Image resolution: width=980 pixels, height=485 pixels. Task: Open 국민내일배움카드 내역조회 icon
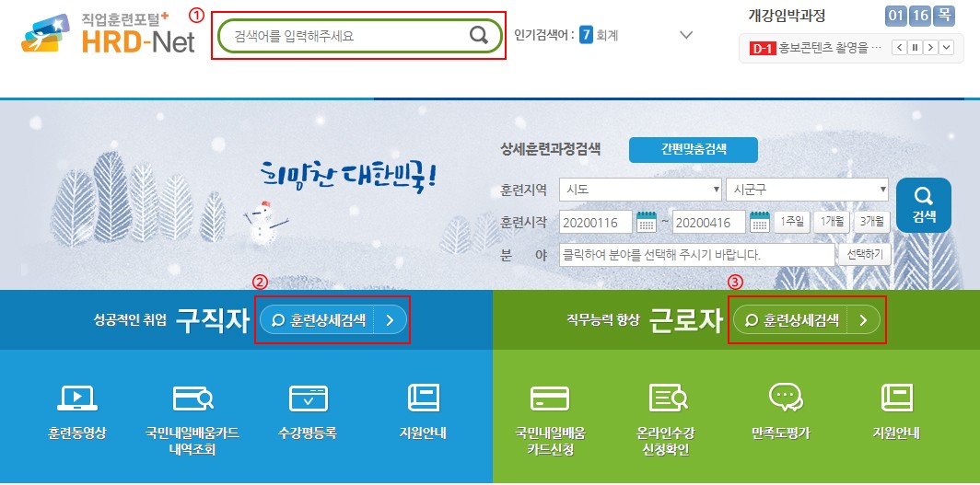tap(192, 398)
